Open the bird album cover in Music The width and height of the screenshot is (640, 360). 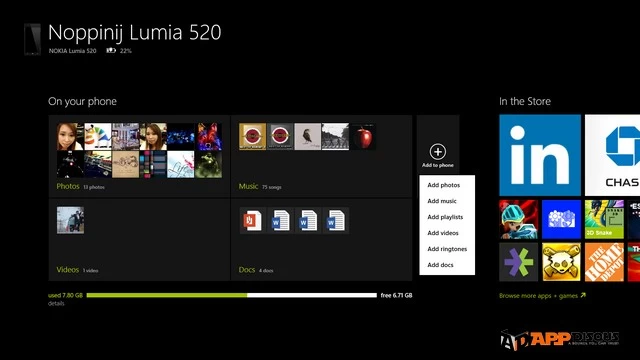click(x=307, y=136)
